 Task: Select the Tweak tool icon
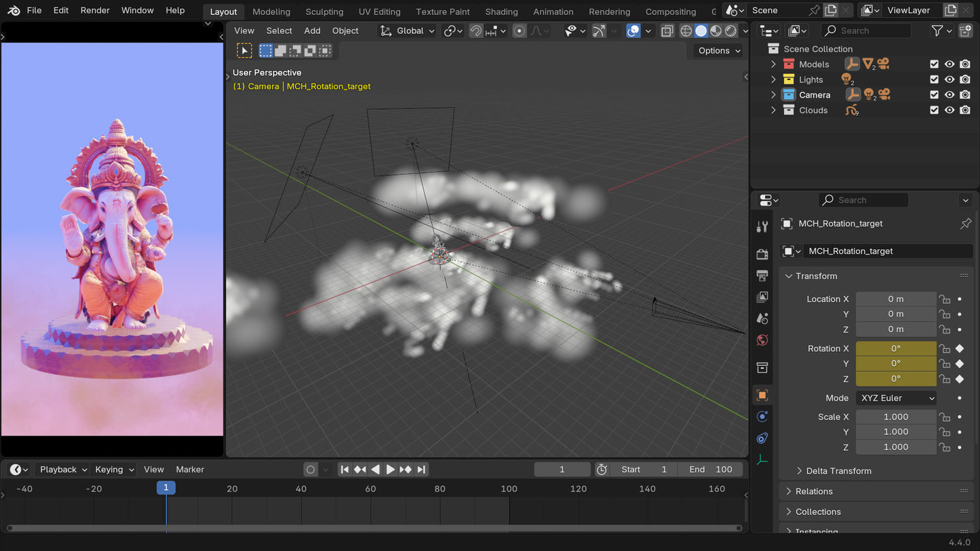tap(245, 50)
